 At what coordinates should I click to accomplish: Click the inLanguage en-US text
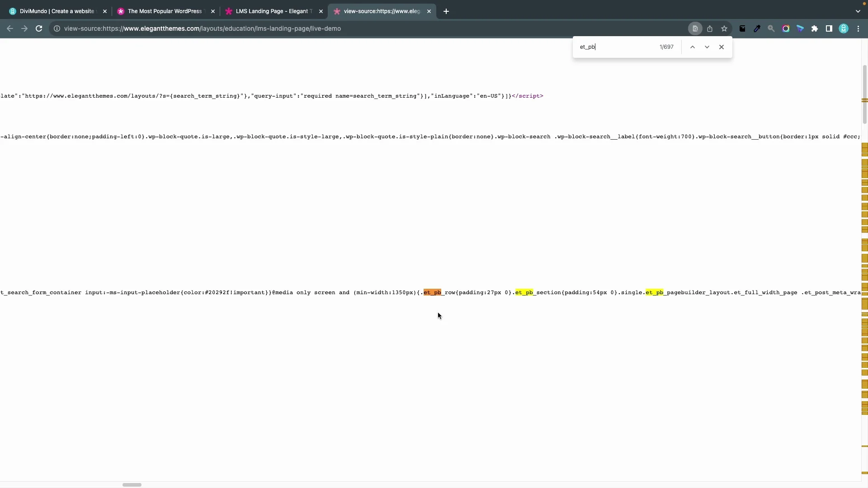[468, 96]
